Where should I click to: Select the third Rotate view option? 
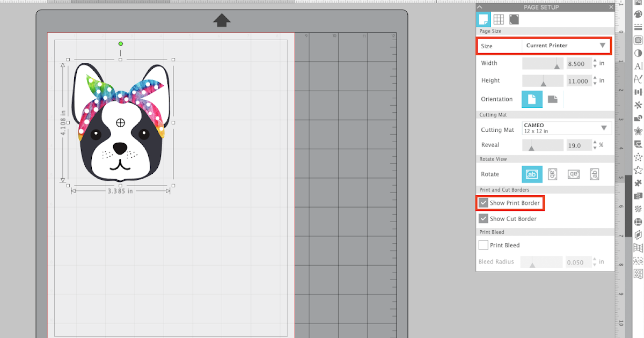[x=573, y=174]
